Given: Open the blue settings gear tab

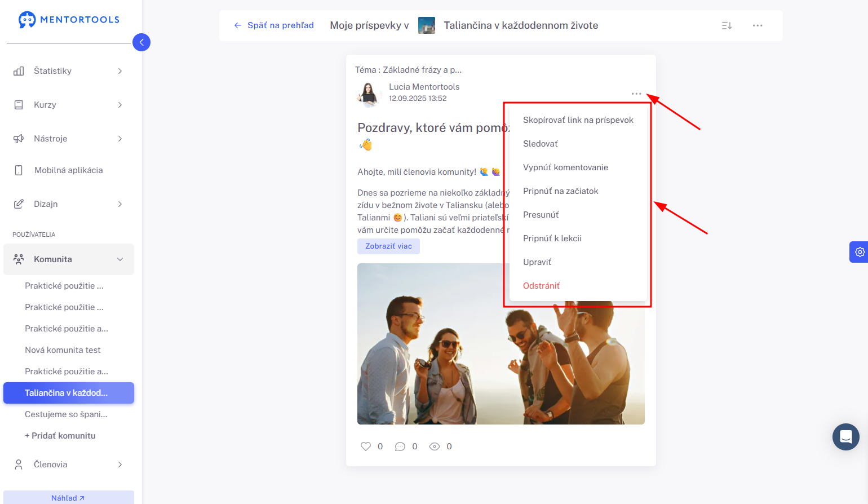Looking at the screenshot, I should coord(859,252).
